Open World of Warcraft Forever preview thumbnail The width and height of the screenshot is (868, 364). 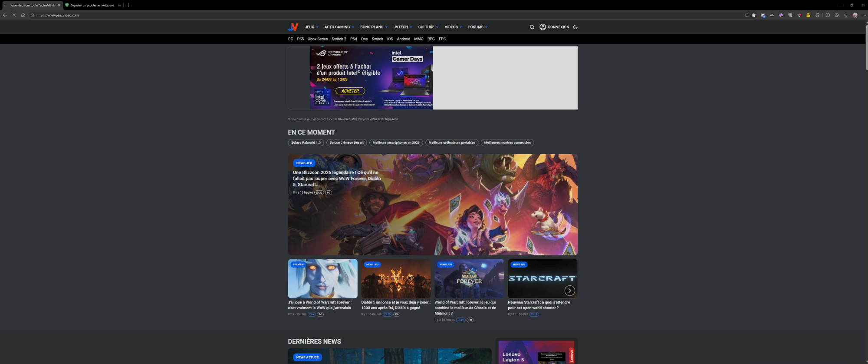pos(322,278)
